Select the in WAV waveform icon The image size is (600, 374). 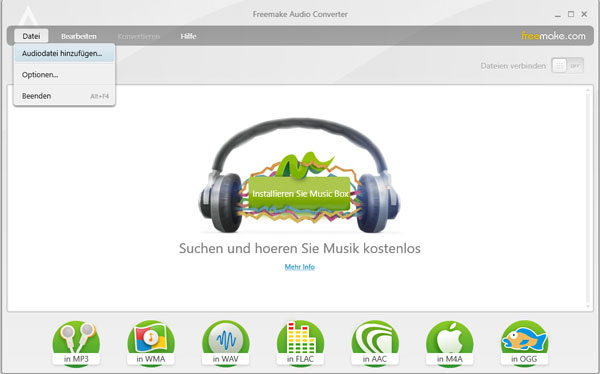pos(225,343)
